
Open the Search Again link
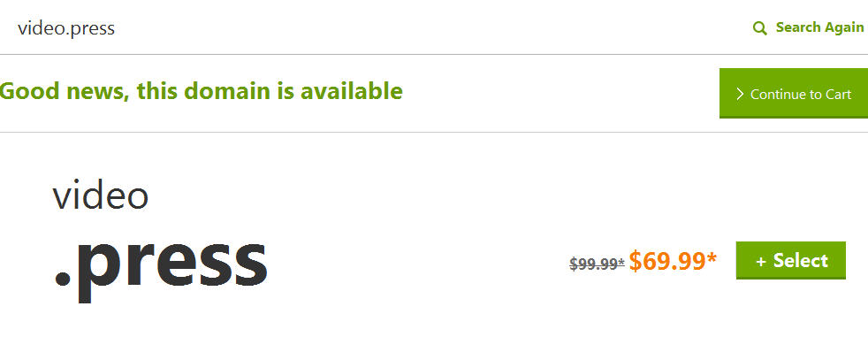pyautogui.click(x=809, y=27)
